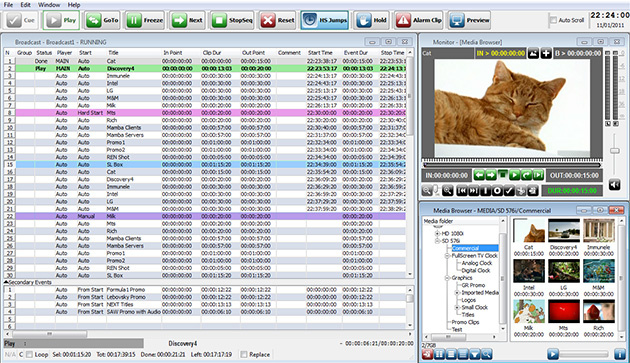Toggle the HS Jumps button
This screenshot has height=363, width=630.
tap(325, 20)
